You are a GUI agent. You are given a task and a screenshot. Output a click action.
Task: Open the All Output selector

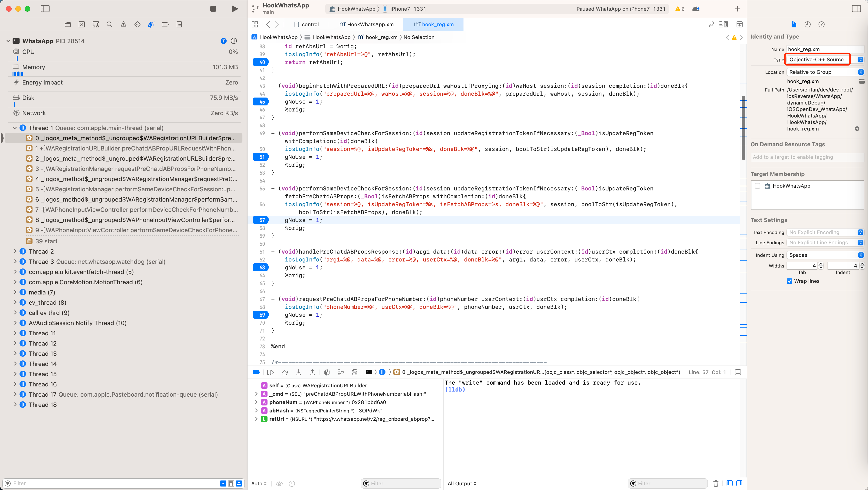point(462,483)
